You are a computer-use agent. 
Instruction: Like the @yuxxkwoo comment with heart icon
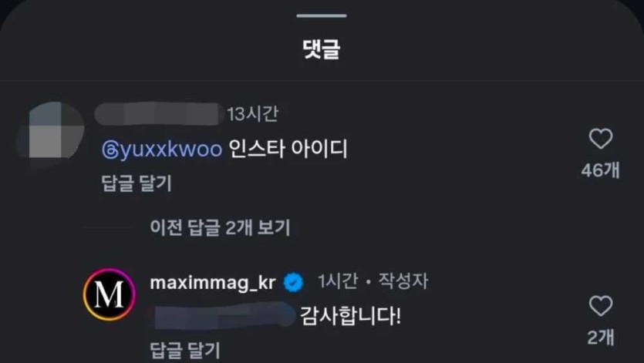(601, 139)
